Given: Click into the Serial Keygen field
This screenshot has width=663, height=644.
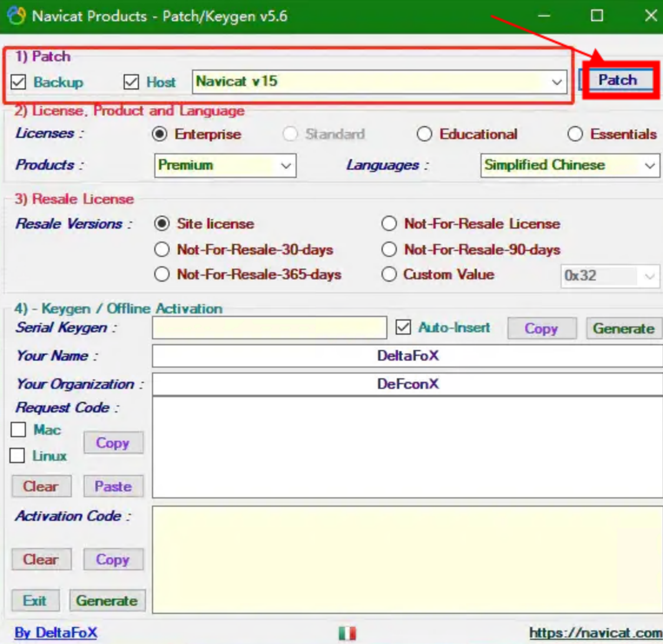Looking at the screenshot, I should (x=269, y=328).
